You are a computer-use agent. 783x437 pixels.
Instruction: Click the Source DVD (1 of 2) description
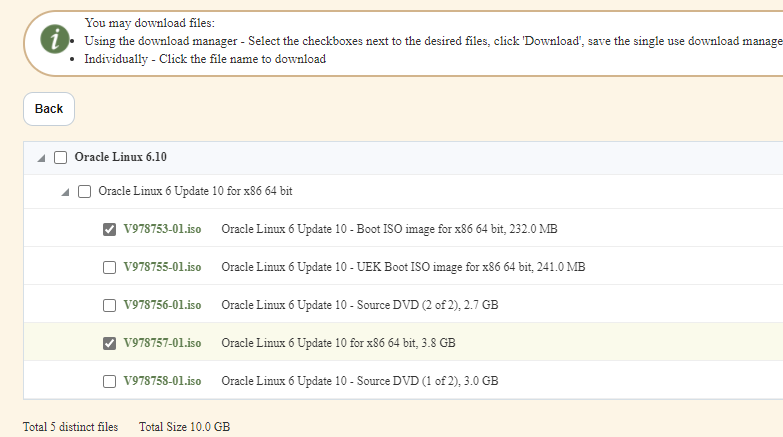(x=359, y=381)
